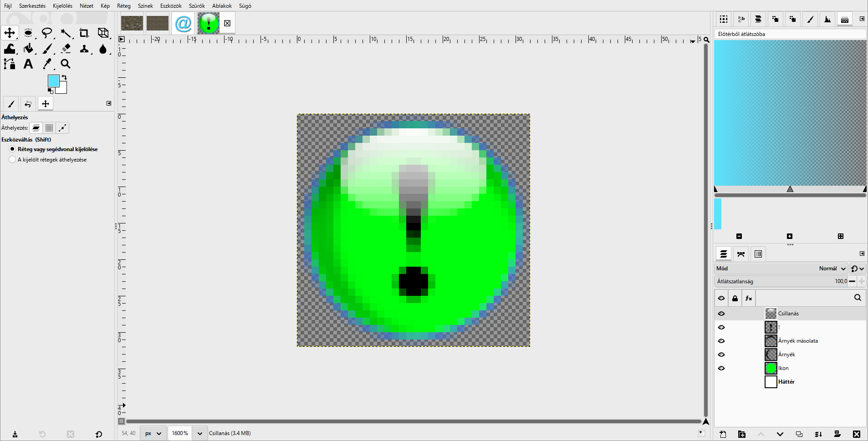The image size is (868, 441).
Task: Create a new layer group
Action: click(742, 434)
